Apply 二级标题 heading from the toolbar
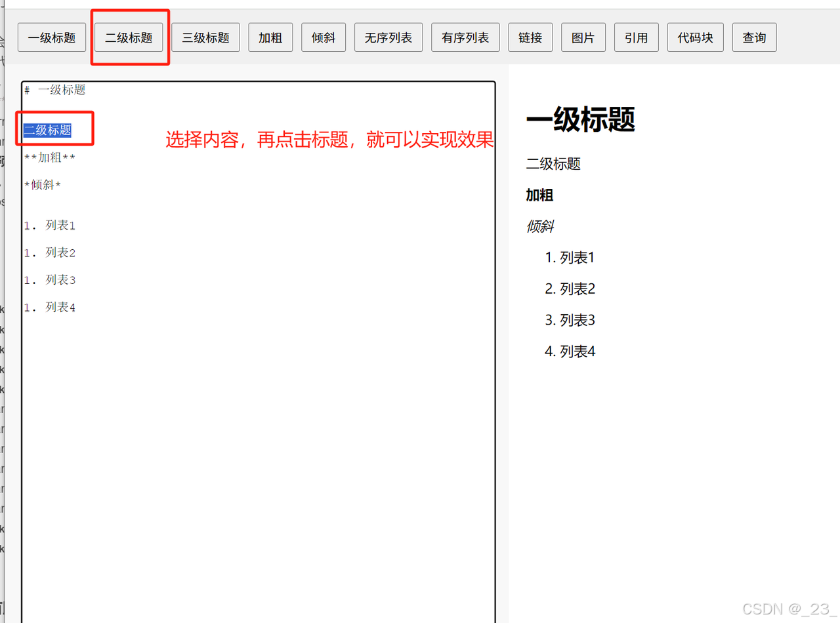Viewport: 840px width, 623px height. 129,37
